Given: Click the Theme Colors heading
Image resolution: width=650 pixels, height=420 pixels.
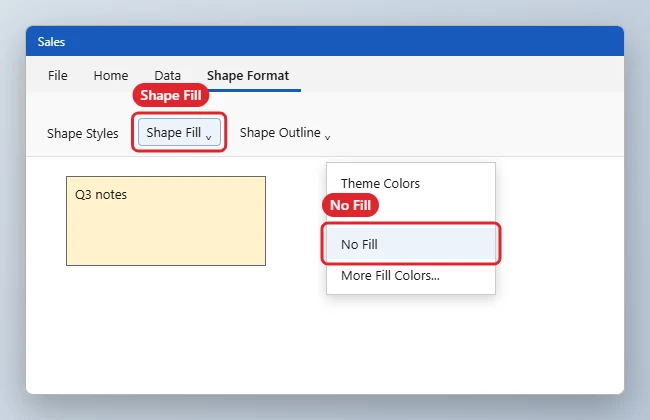Looking at the screenshot, I should (380, 183).
